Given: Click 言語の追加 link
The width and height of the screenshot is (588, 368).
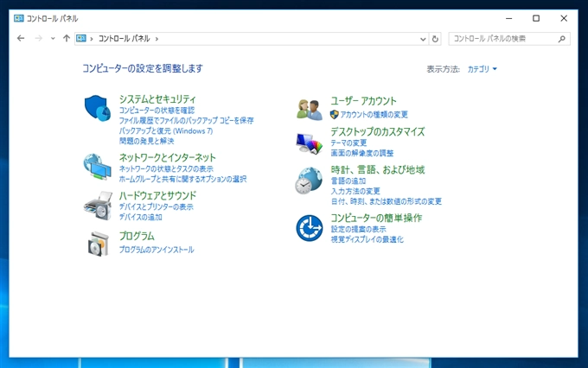Looking at the screenshot, I should click(348, 181).
